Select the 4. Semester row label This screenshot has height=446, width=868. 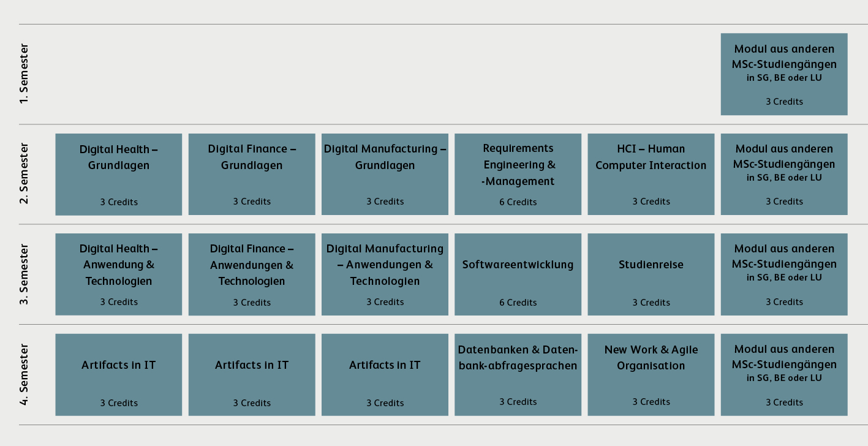(25, 374)
